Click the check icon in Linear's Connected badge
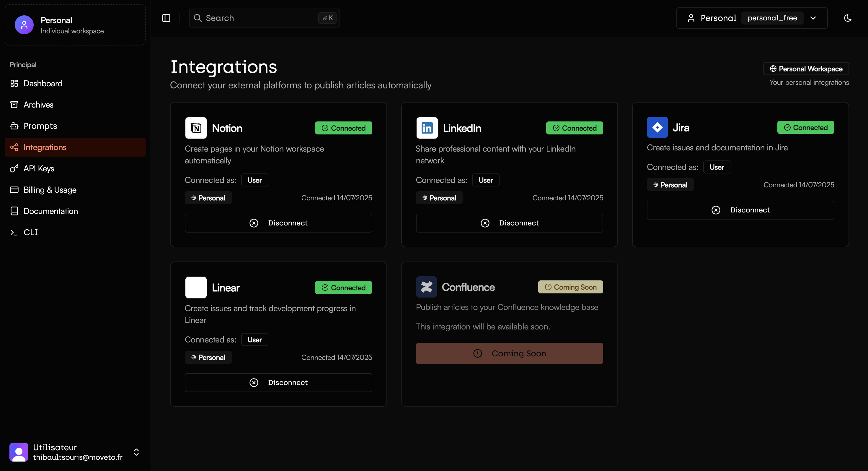 pos(325,287)
